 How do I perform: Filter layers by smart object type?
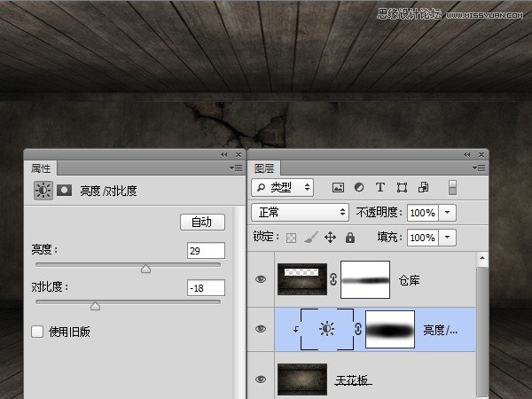tap(424, 187)
